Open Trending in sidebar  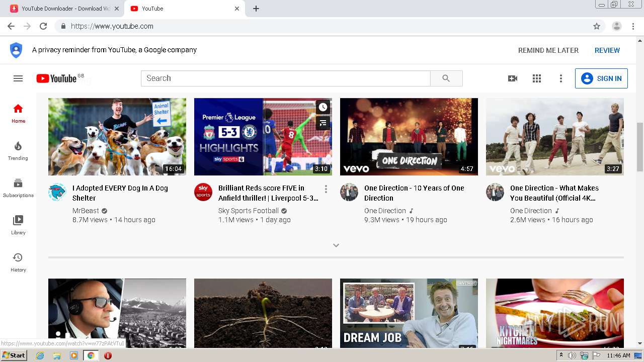(18, 151)
